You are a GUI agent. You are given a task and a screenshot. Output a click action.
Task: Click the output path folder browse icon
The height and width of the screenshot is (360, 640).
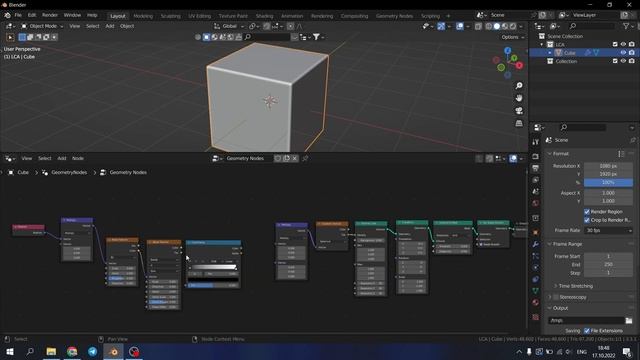pyautogui.click(x=629, y=320)
